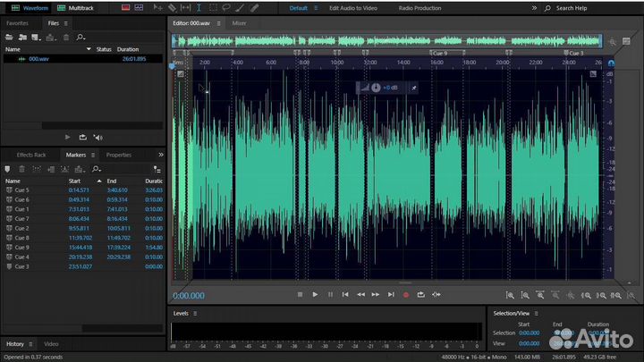
Task: Select the Cue 9 marker row
Action: click(83, 248)
